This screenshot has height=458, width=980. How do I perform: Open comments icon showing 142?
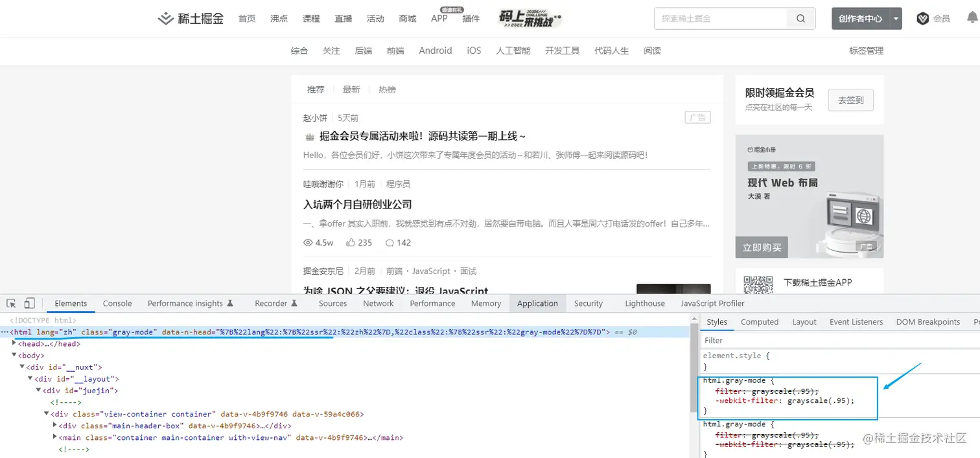click(x=390, y=243)
